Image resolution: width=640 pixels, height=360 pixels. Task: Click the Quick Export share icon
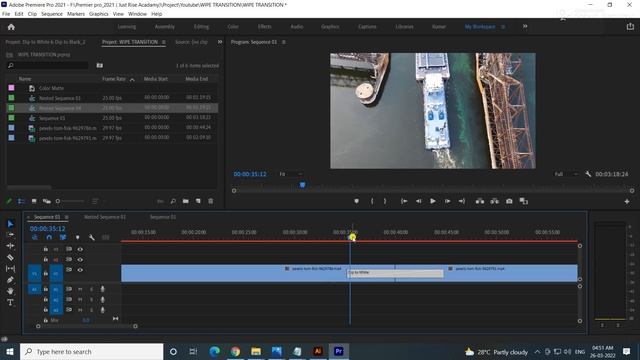click(x=630, y=26)
